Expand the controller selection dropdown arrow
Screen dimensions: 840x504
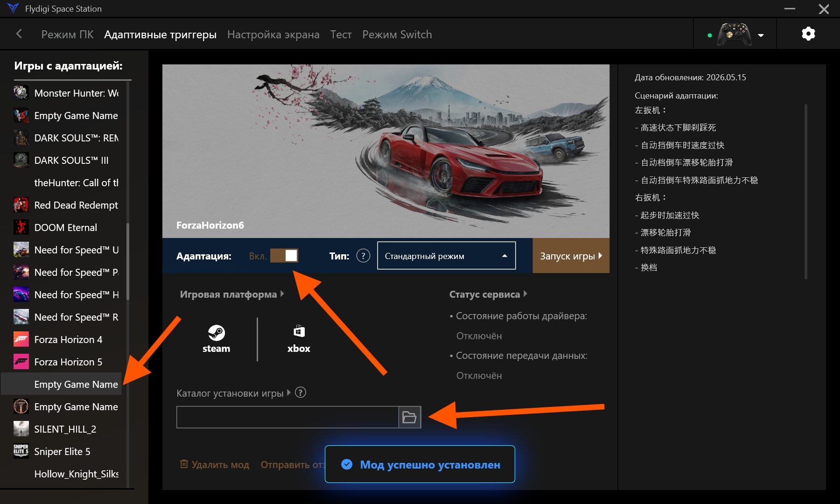coord(761,35)
